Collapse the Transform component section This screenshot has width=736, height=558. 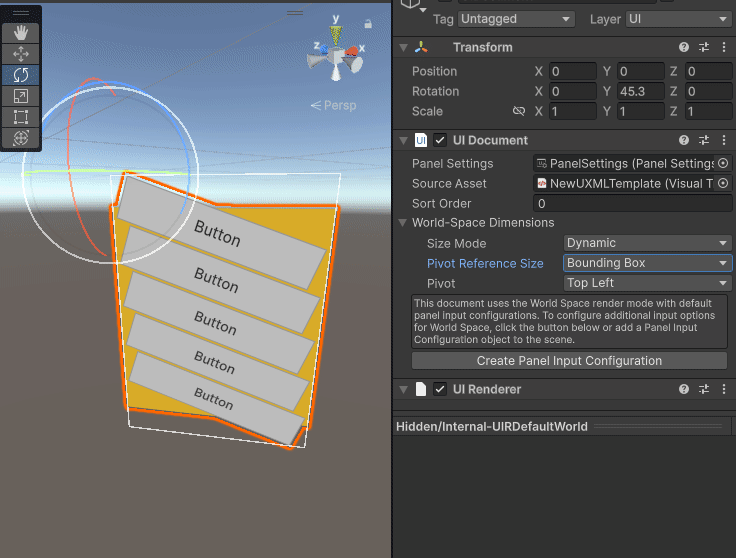(403, 47)
